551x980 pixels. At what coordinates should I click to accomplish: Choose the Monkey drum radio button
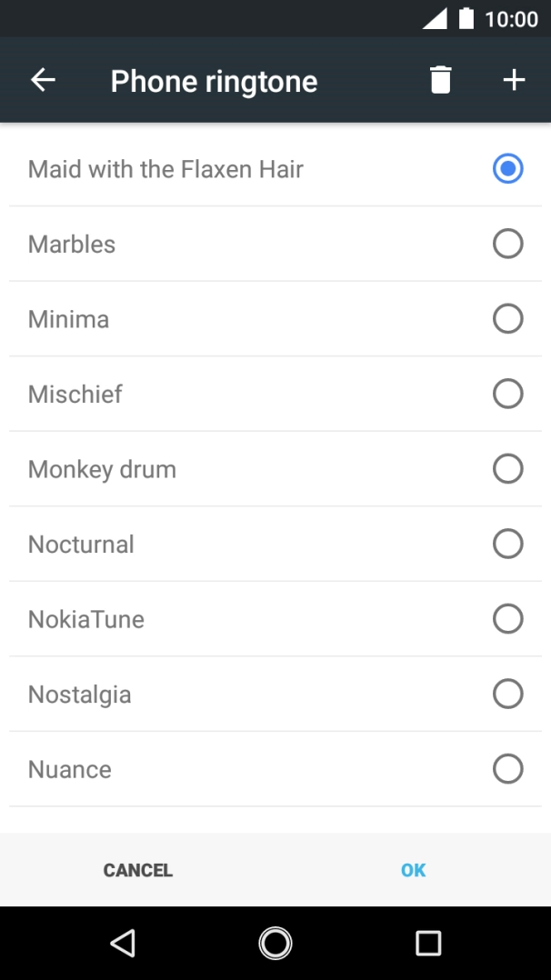click(x=507, y=469)
